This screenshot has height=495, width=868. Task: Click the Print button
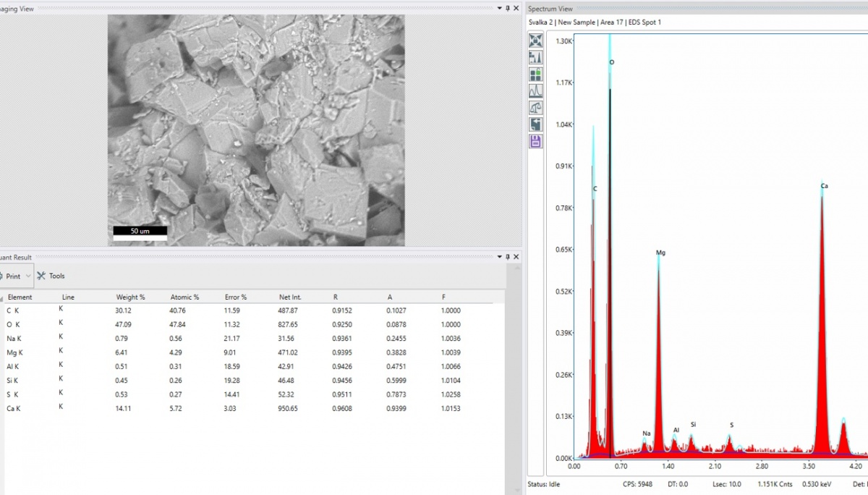click(x=12, y=276)
